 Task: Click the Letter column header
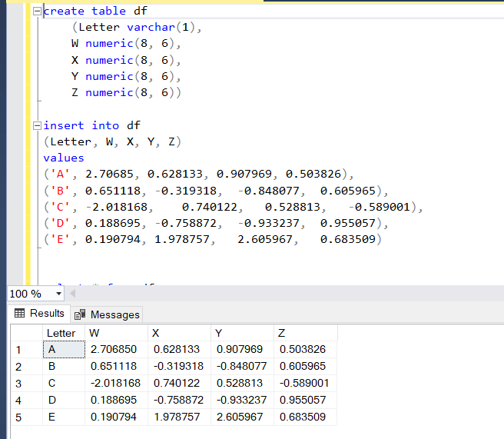[x=61, y=333]
